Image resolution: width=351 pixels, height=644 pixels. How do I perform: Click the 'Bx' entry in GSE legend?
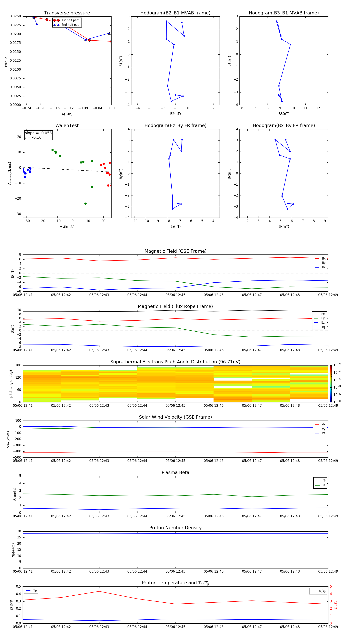click(x=320, y=259)
